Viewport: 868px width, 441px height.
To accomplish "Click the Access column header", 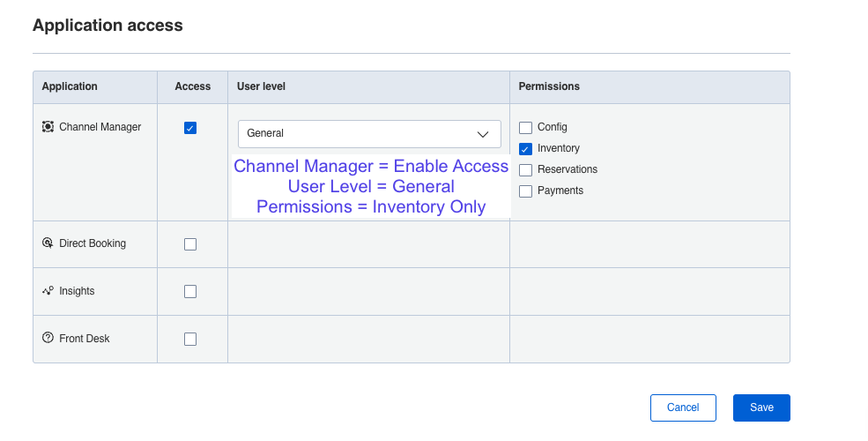I will click(x=193, y=86).
